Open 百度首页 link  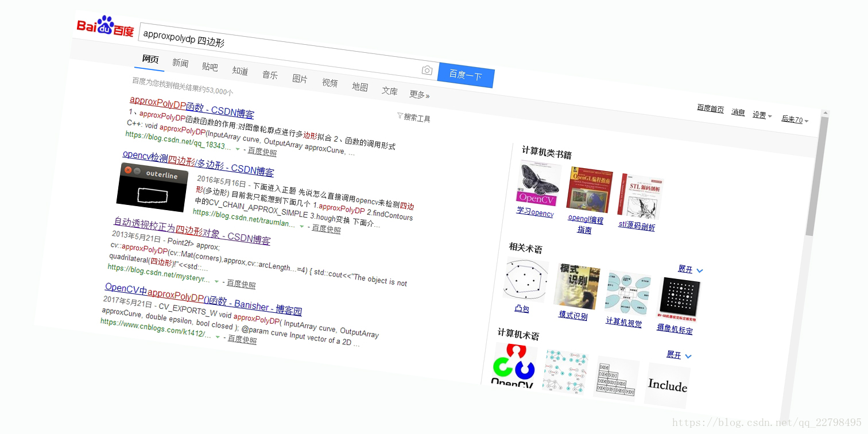tap(710, 109)
